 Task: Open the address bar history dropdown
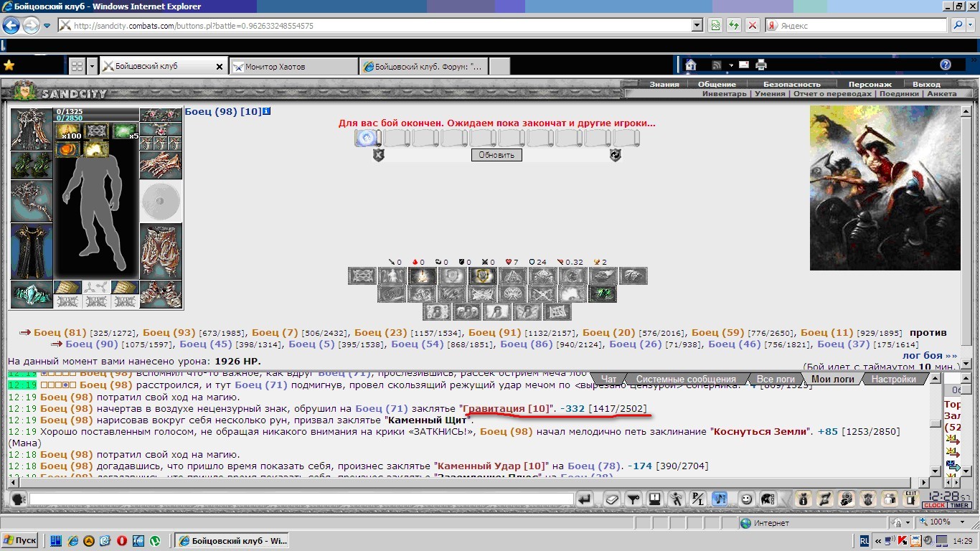697,25
